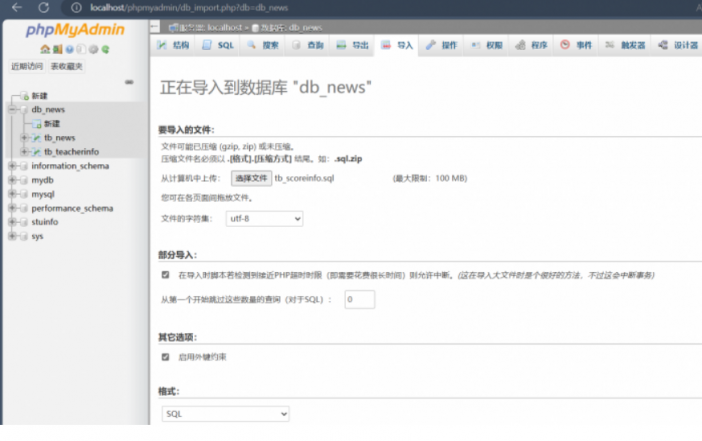Click 新建 new table under db_news

point(52,124)
